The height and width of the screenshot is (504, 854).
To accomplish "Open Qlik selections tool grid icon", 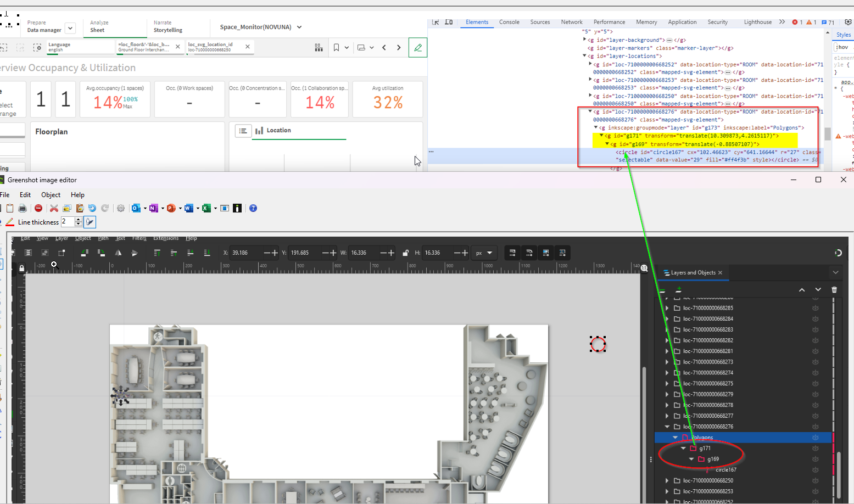I will 319,48.
